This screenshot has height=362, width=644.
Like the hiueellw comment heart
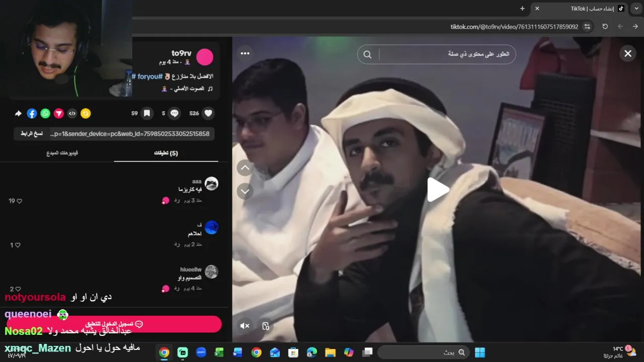18,289
